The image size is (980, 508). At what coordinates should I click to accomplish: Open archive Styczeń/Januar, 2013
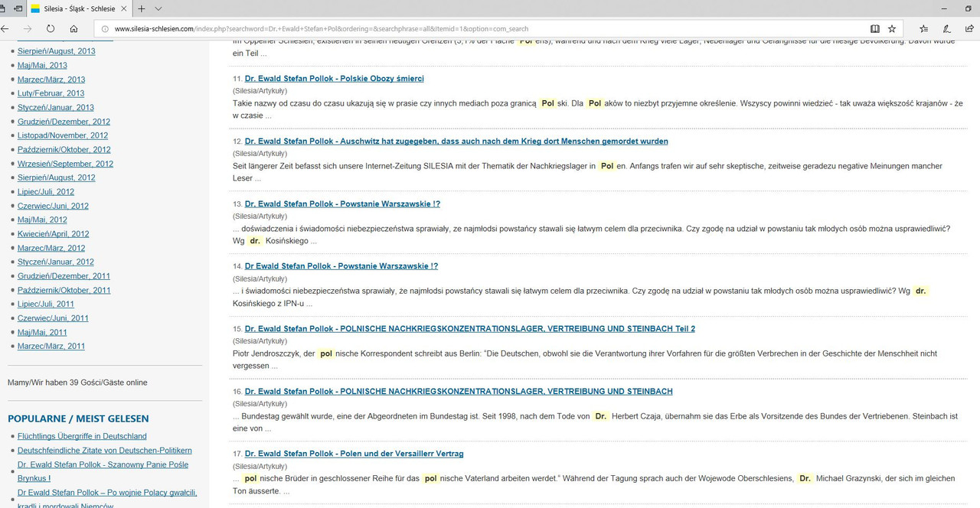(x=56, y=108)
